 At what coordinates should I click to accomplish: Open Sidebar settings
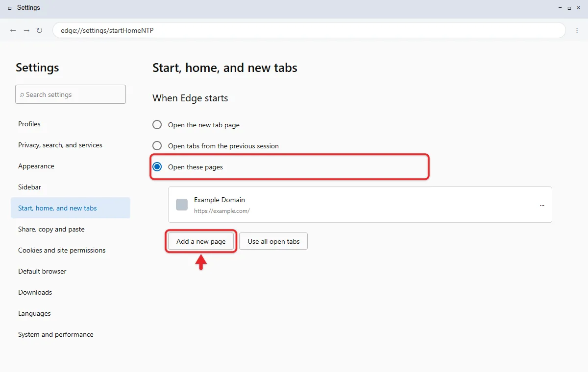[71, 187]
